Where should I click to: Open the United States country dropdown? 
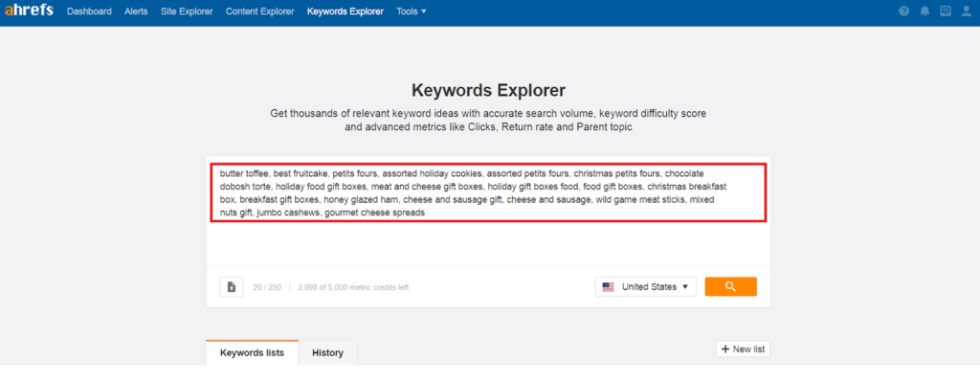point(646,287)
